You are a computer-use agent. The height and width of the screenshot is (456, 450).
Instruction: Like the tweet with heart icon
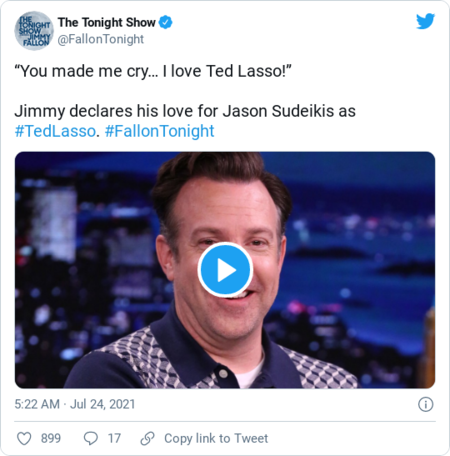(x=24, y=438)
